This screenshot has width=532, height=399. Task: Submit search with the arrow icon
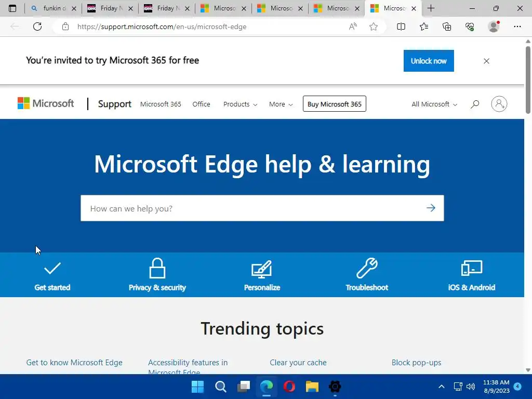(431, 208)
